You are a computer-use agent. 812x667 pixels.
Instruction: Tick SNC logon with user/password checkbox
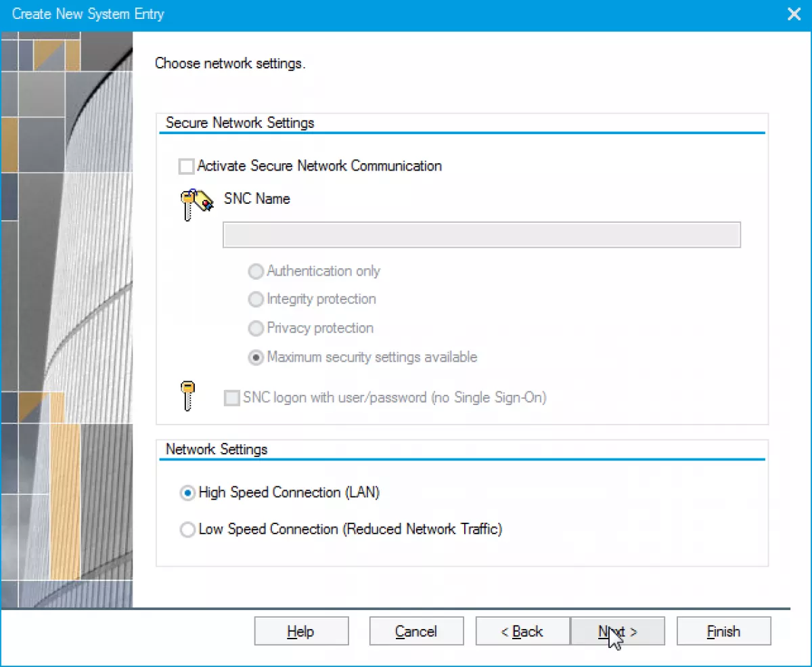point(231,398)
